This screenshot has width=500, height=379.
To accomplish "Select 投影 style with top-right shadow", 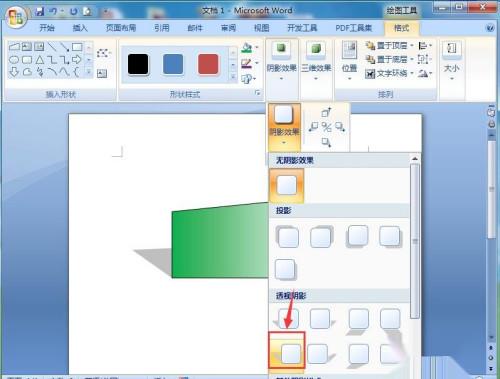I will pyautogui.click(x=321, y=237).
